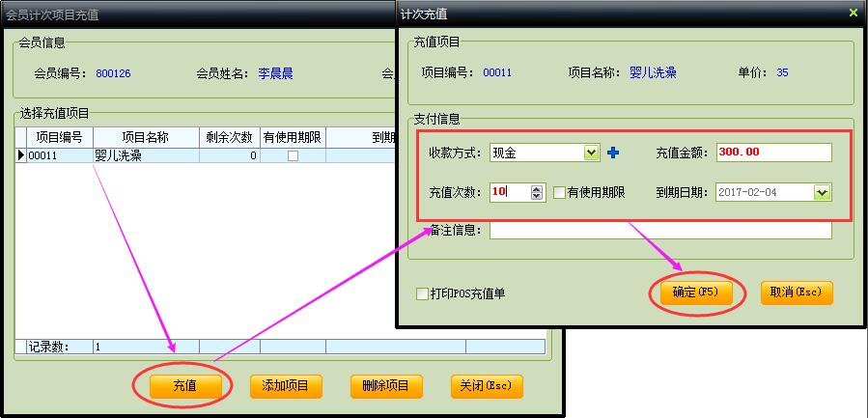Click the 备注信息 remarks text field
The height and width of the screenshot is (418, 868).
[660, 231]
